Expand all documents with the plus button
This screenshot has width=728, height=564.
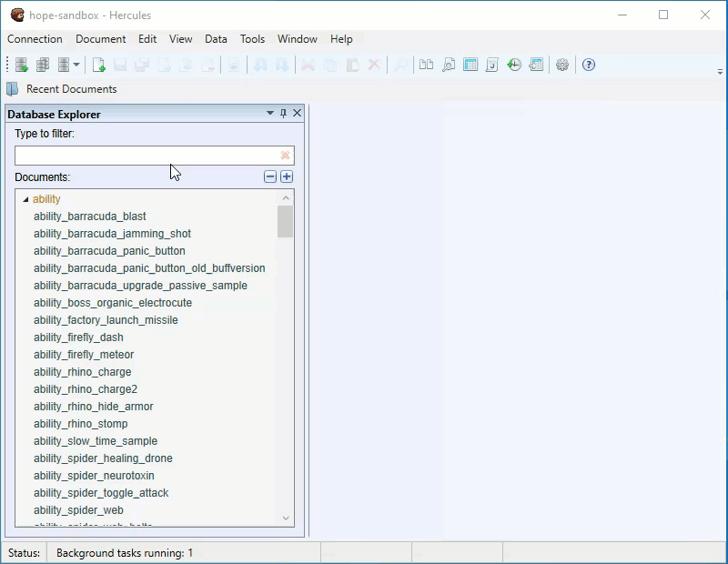[287, 176]
